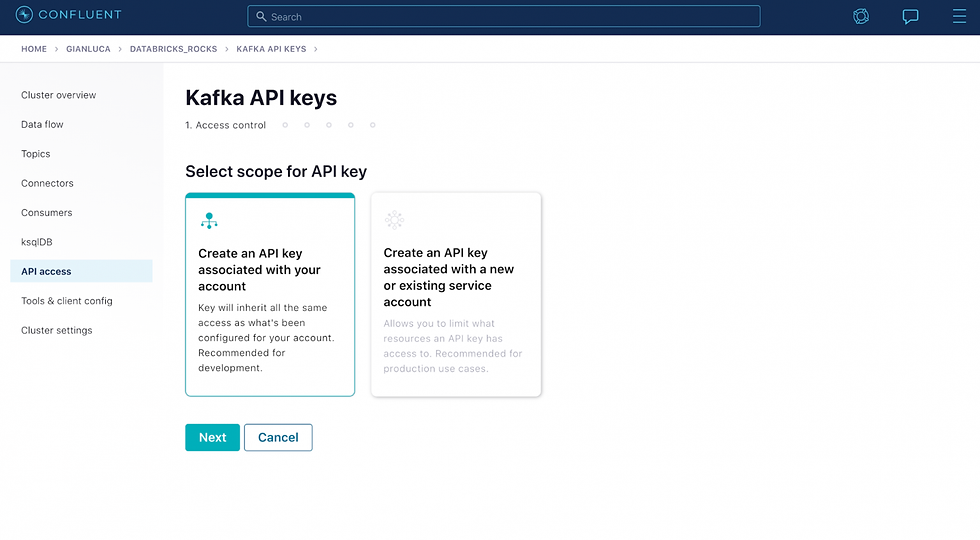This screenshot has width=980, height=540.
Task: Open Data flow in sidebar
Action: (42, 124)
